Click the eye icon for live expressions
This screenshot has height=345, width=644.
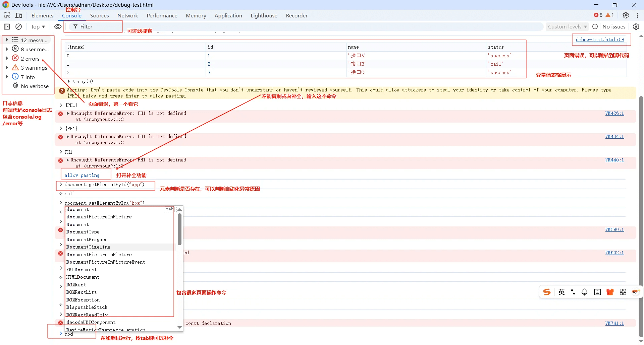(x=58, y=26)
